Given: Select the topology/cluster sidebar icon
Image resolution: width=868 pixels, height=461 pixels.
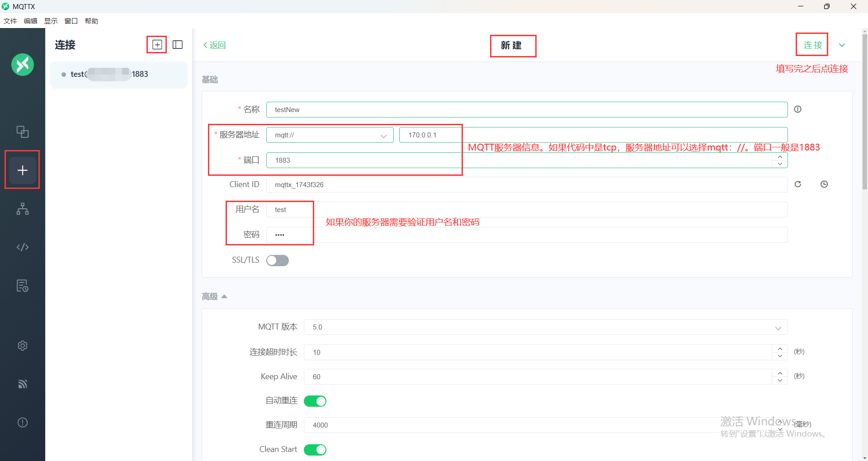Looking at the screenshot, I should point(23,209).
